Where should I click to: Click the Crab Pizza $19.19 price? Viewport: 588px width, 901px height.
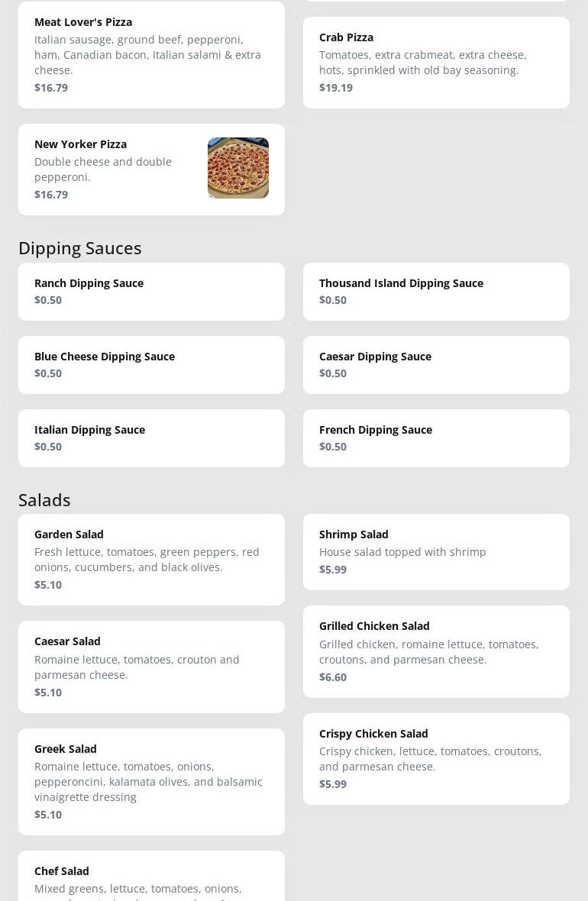click(x=336, y=88)
